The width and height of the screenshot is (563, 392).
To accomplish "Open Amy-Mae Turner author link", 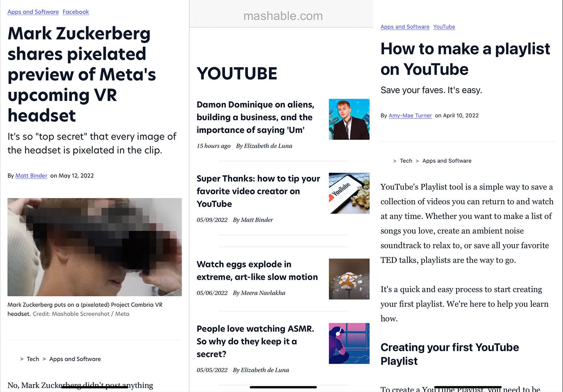I will pyautogui.click(x=410, y=116).
